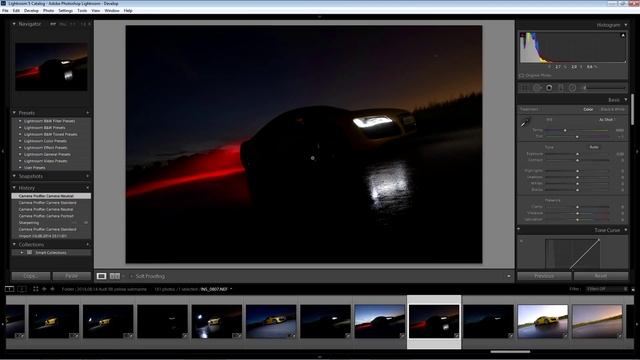Select the Radial Filter tool

[572, 88]
